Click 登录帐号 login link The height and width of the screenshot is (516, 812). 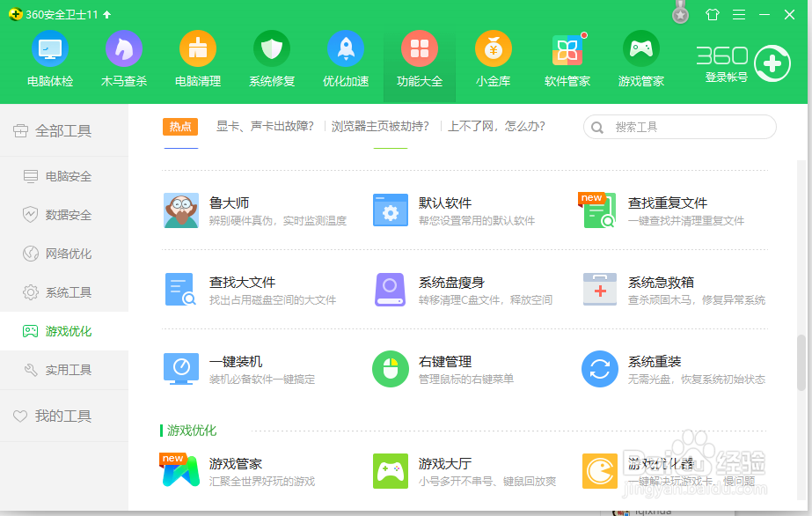726,77
